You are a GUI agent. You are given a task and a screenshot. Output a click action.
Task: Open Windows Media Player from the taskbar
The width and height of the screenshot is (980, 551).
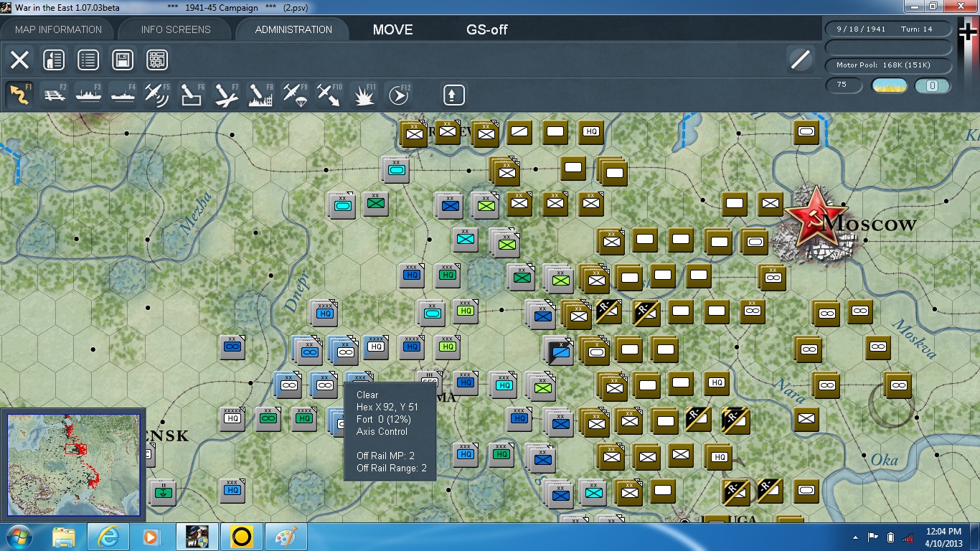152,537
